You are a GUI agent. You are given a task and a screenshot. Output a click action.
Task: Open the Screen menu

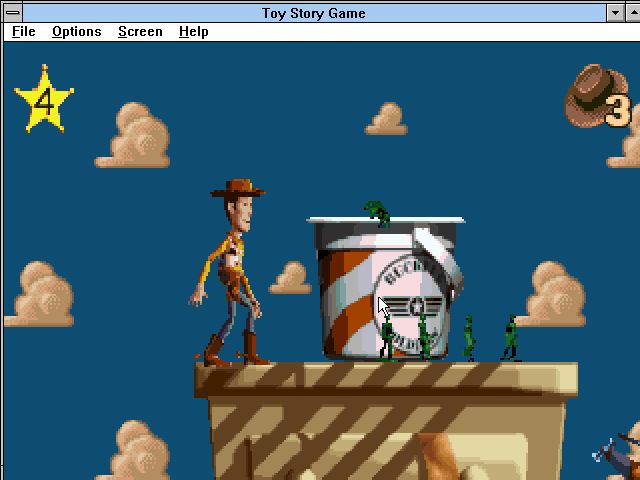coord(140,32)
